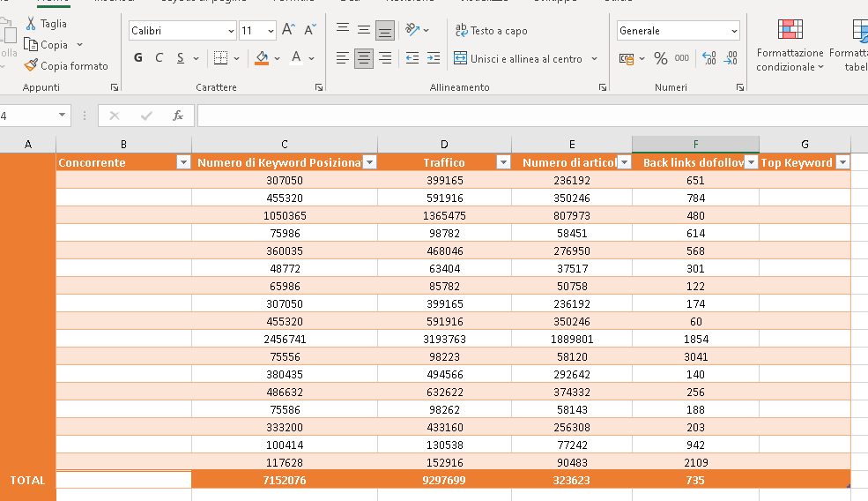Click accounting number format icon

[626, 58]
